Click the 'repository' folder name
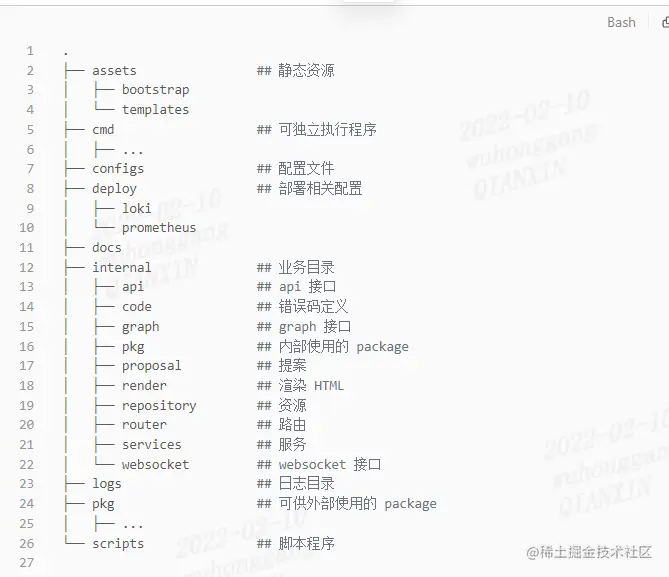The image size is (669, 577). [159, 406]
